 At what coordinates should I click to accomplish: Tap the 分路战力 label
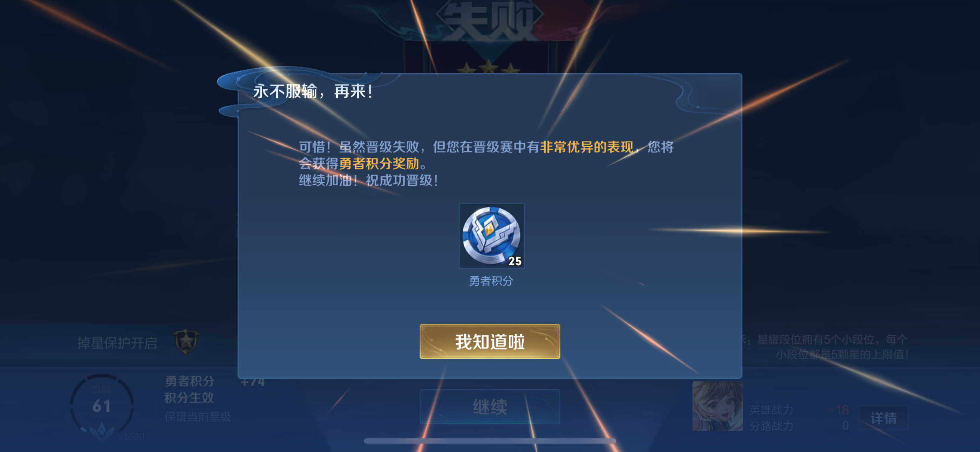coord(771,426)
